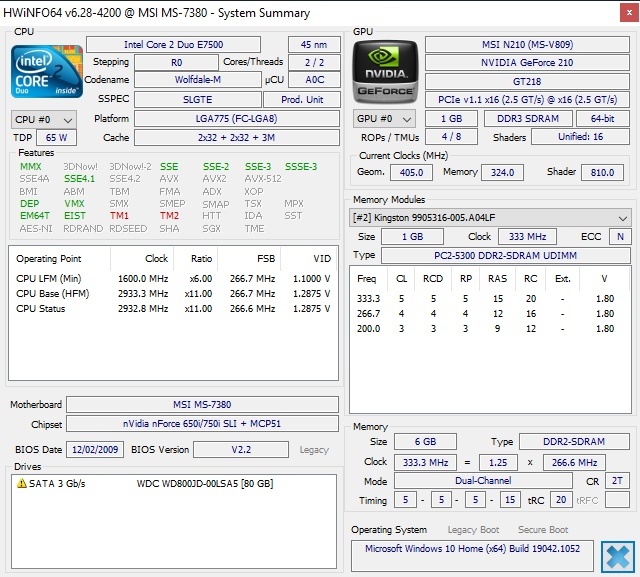Screen dimensions: 640x577
Task: Click the µCU A0C value
Action: pyautogui.click(x=314, y=80)
